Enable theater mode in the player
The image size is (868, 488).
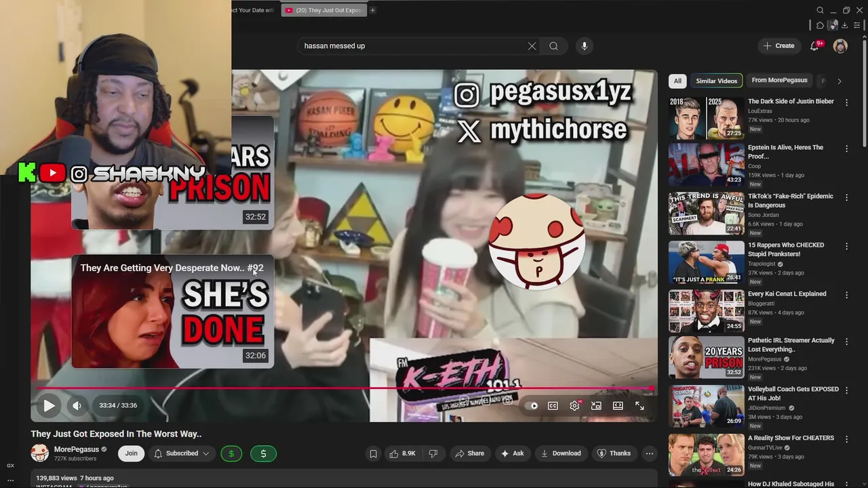tap(618, 406)
